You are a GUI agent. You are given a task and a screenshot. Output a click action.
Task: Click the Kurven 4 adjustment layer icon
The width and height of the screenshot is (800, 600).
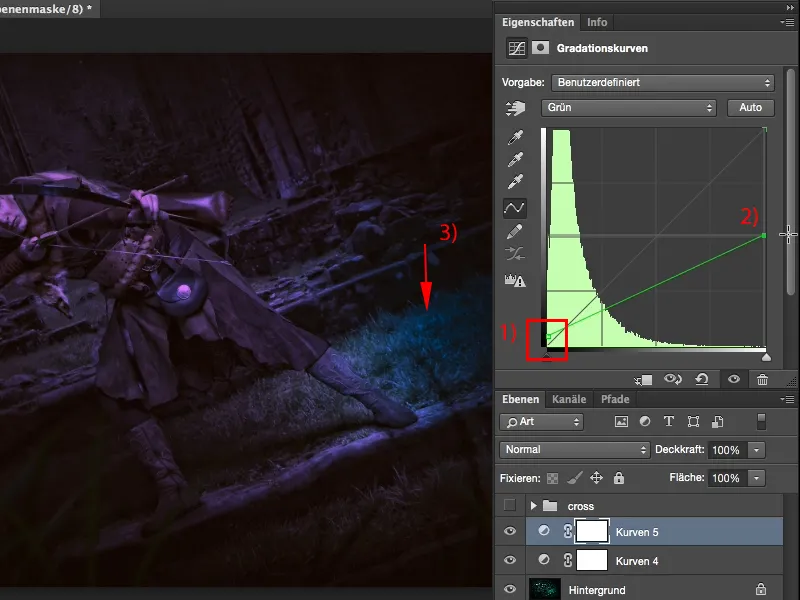coord(544,560)
